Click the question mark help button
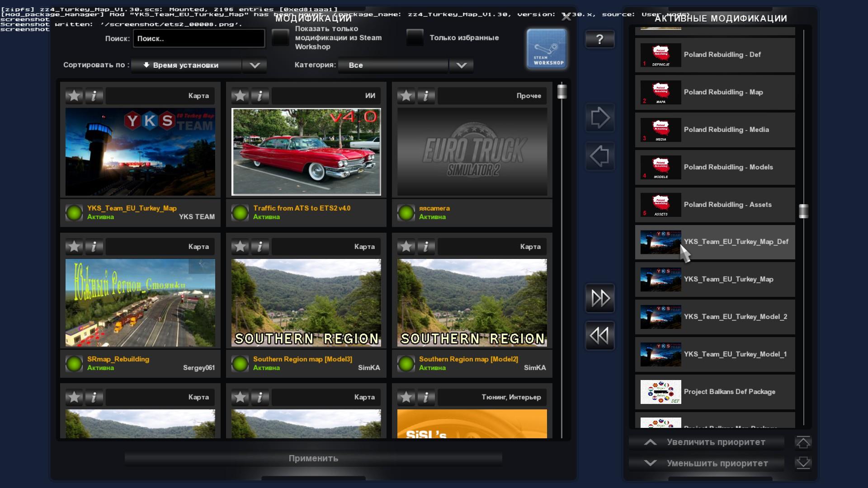 point(599,39)
